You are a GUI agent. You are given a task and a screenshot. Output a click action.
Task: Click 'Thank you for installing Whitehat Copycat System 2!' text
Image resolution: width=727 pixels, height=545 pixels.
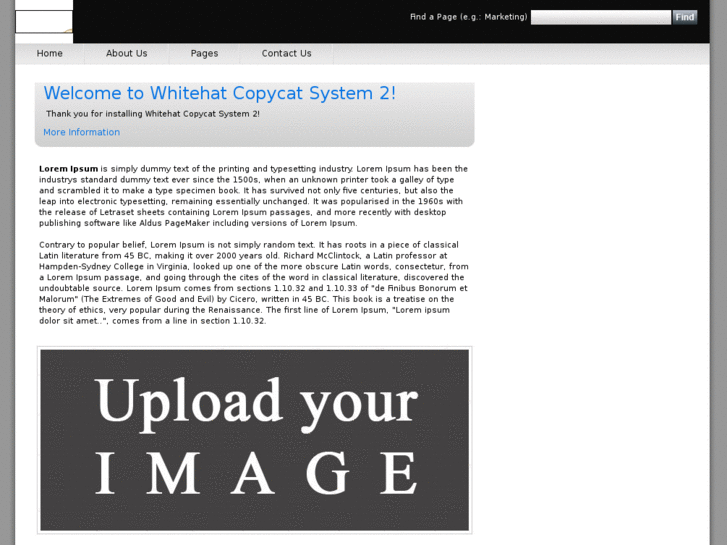tap(153, 114)
